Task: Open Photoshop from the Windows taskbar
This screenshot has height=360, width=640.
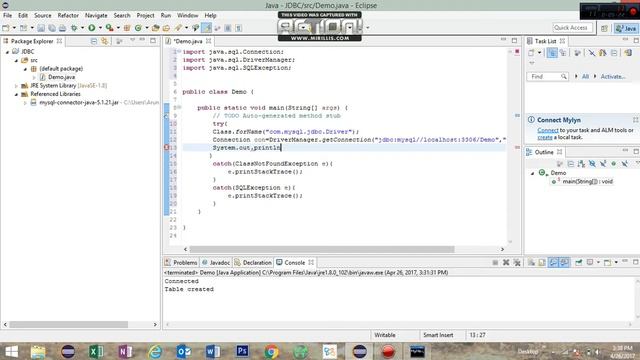Action: coord(242,351)
